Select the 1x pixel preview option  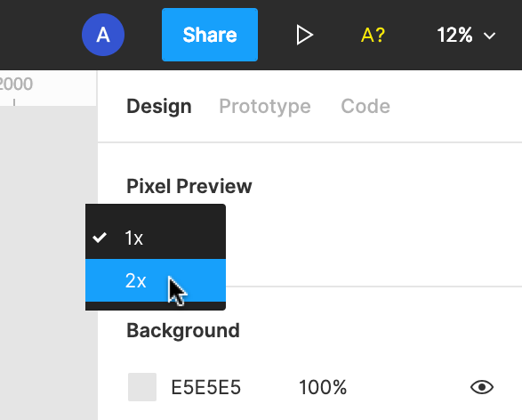click(x=156, y=238)
